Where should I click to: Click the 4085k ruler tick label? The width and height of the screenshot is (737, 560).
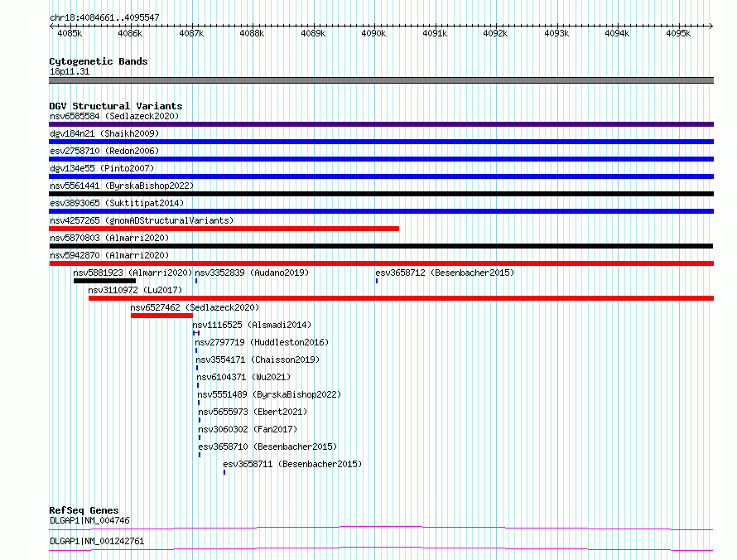(x=70, y=33)
